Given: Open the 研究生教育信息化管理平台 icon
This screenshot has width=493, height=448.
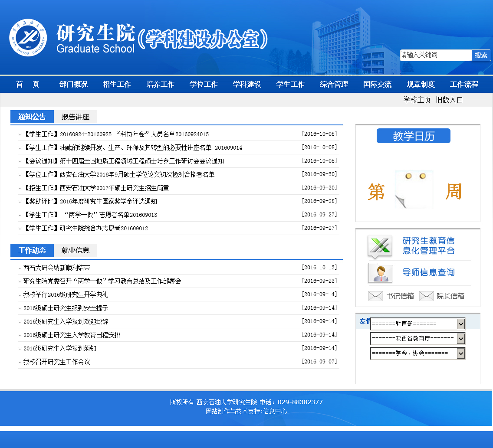Looking at the screenshot, I should [x=380, y=246].
